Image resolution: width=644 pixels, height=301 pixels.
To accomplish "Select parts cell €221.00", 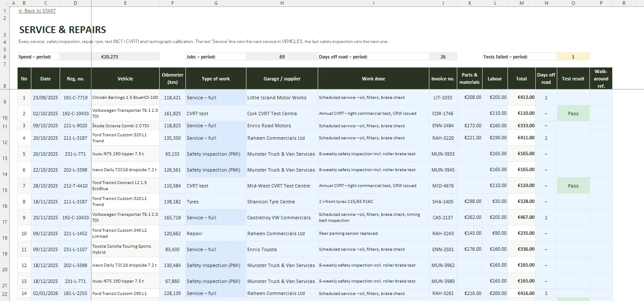I will click(x=470, y=138).
